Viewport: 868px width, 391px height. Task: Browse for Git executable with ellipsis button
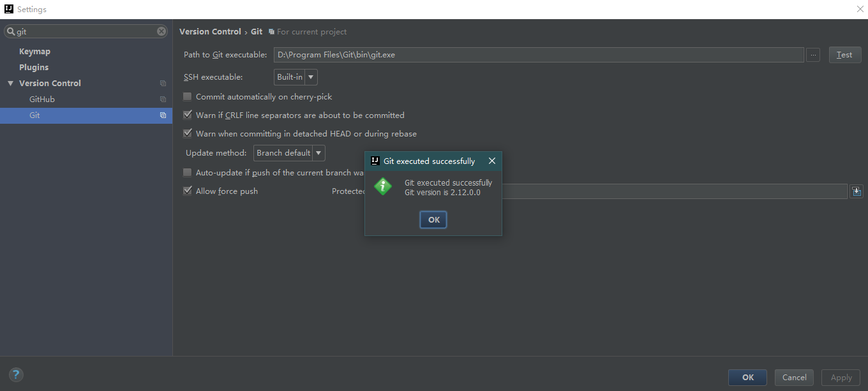tap(812, 55)
